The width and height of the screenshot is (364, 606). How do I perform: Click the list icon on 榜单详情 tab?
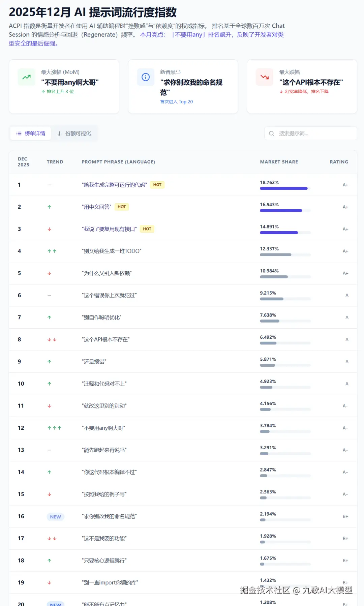(19, 133)
